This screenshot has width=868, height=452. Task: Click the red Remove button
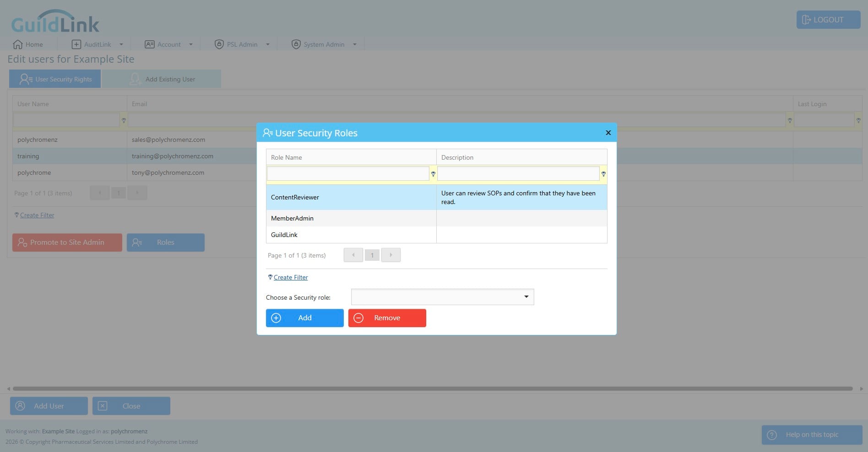[x=387, y=318]
